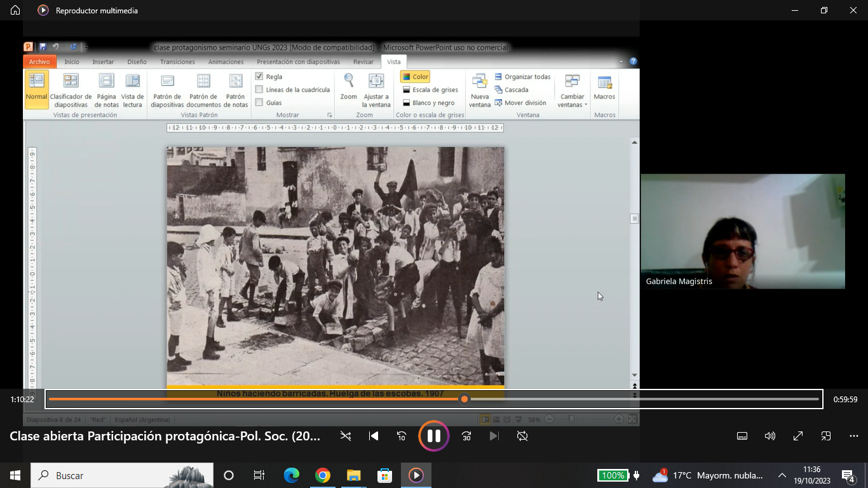Go to media player home
This screenshot has height=488, width=868.
click(x=15, y=10)
